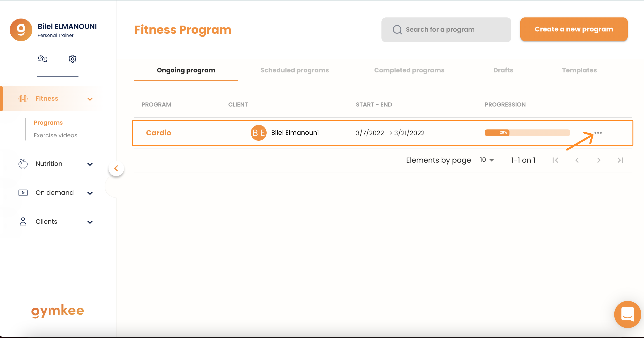
Task: Click the Fitness Program page title
Action: coord(183,30)
